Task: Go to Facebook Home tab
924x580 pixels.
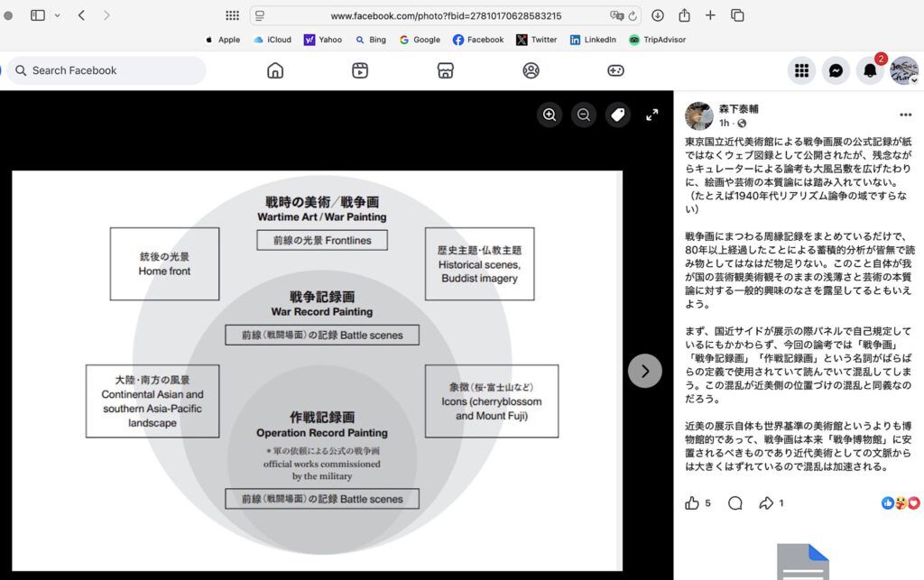Action: click(275, 70)
